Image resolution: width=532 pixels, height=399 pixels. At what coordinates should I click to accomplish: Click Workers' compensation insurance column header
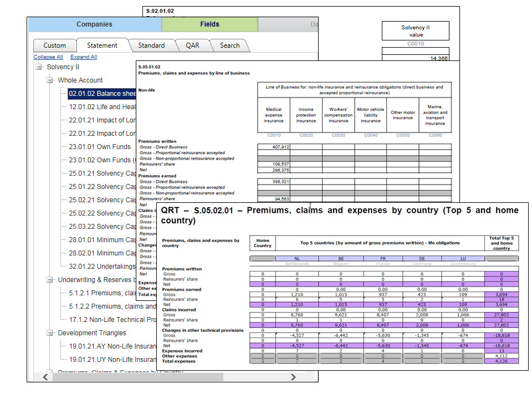[338, 115]
